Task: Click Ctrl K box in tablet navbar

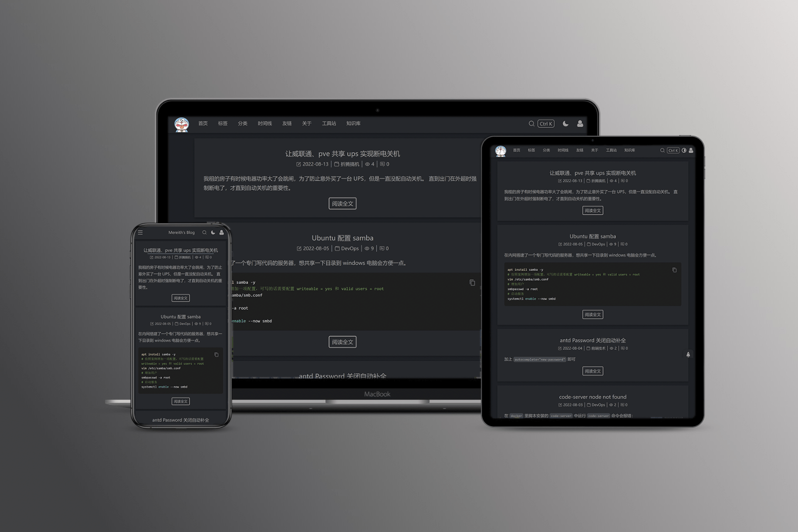Action: pos(673,150)
